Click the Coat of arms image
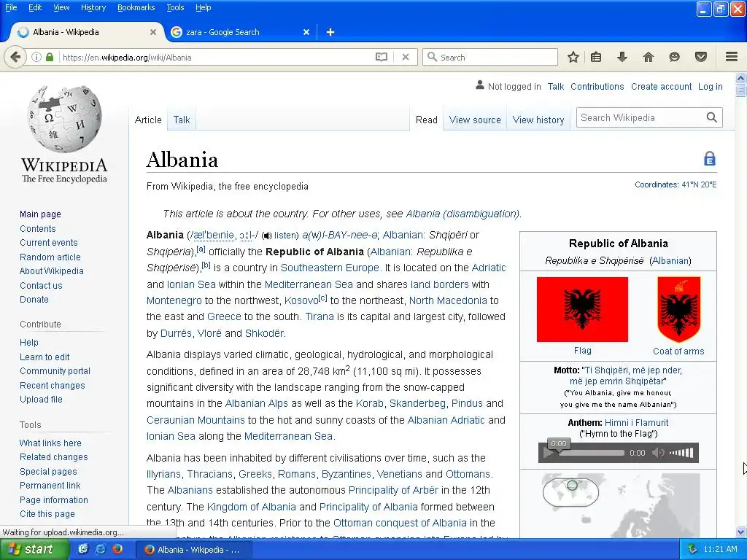 (x=679, y=309)
